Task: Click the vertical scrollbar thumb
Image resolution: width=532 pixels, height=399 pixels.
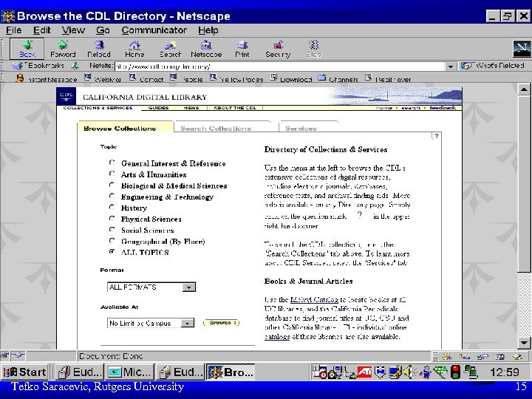Action: click(524, 183)
